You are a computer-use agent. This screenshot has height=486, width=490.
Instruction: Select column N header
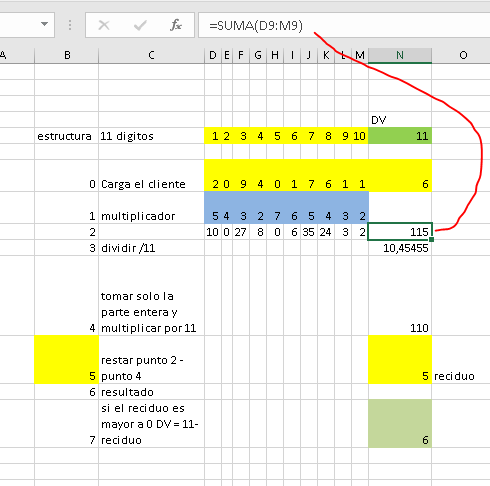pyautogui.click(x=400, y=55)
